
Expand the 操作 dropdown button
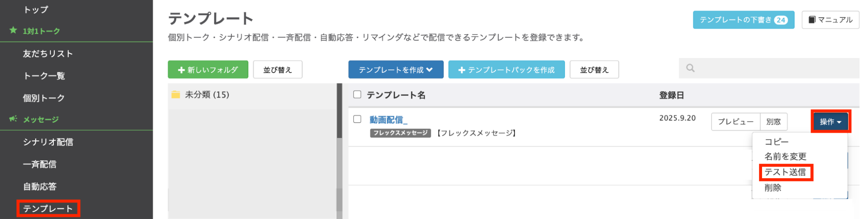(x=830, y=122)
